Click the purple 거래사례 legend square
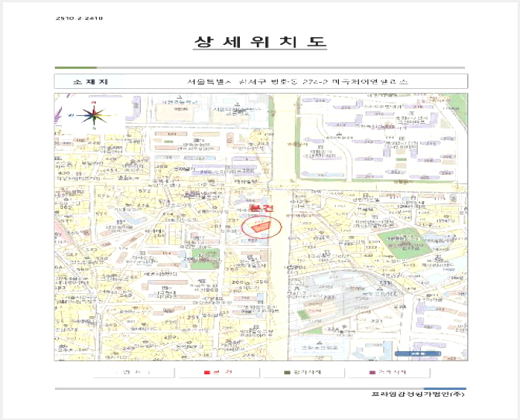520x420 pixels. pos(372,372)
